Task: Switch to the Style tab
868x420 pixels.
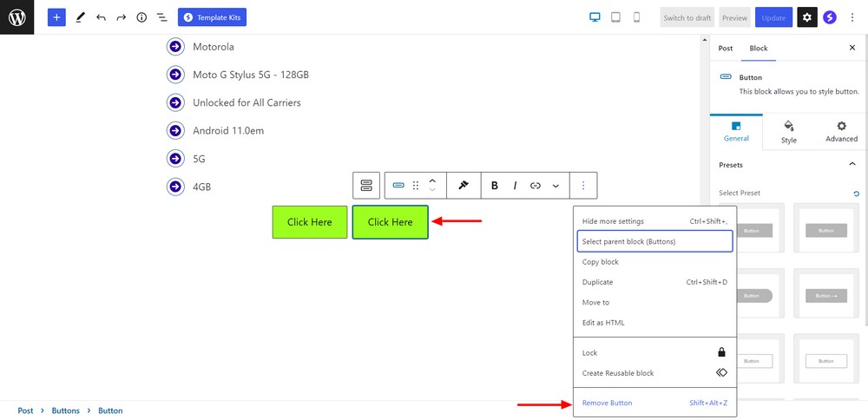Action: [788, 131]
